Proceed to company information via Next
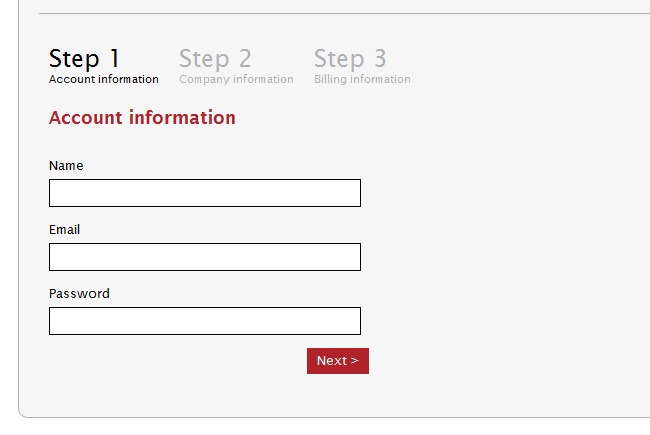The height and width of the screenshot is (435, 650). tap(337, 361)
